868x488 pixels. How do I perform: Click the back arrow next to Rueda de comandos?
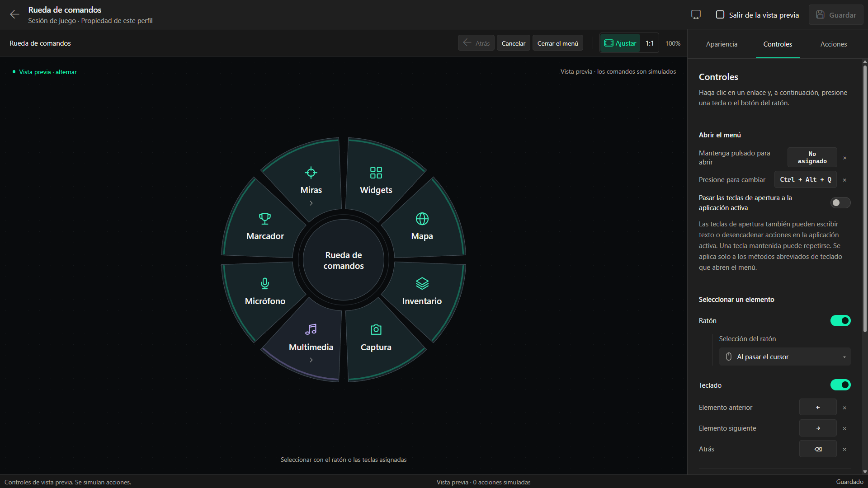(x=14, y=14)
